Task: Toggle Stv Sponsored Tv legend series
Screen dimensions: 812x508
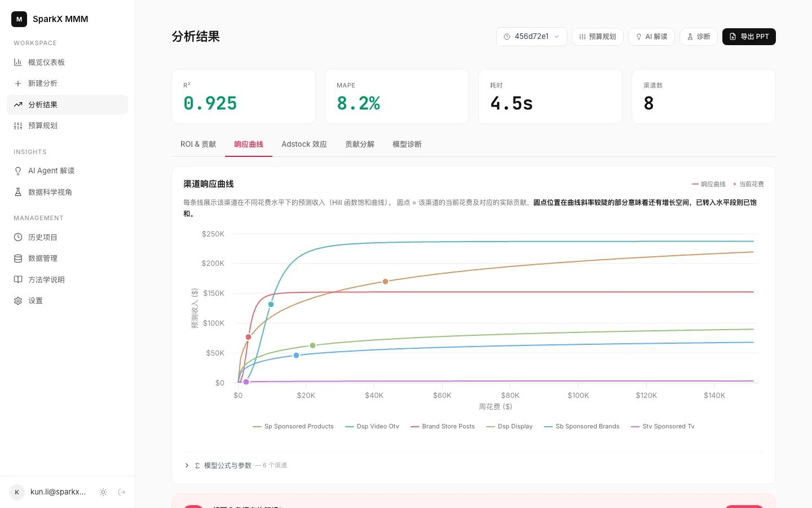Action: click(663, 427)
